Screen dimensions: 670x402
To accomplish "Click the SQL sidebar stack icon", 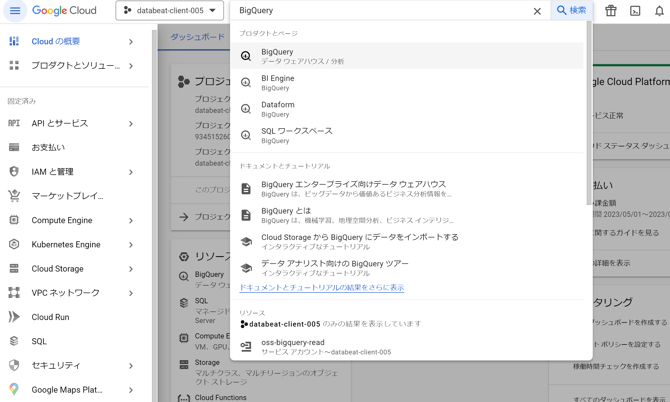I will [14, 341].
